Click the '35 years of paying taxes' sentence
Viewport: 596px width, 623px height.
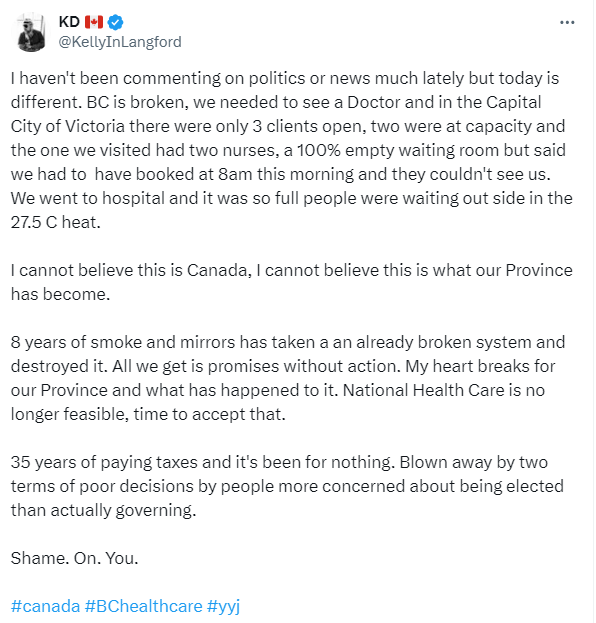pyautogui.click(x=203, y=462)
